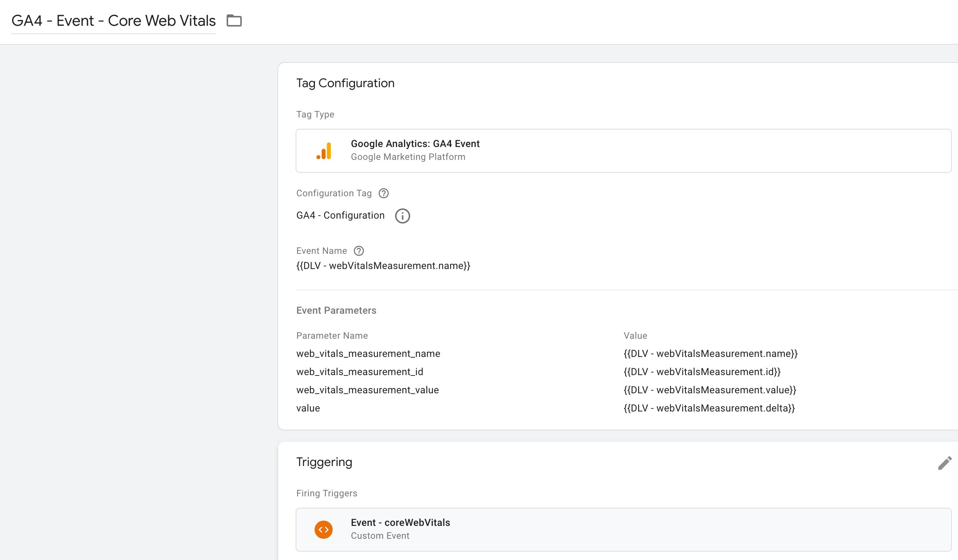958x560 pixels.
Task: Open help for Event Name
Action: coord(359,251)
